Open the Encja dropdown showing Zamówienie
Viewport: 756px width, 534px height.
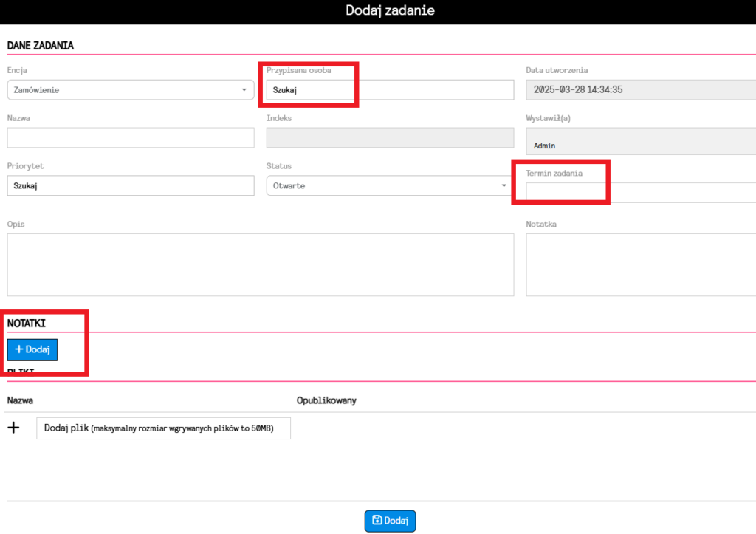click(131, 90)
